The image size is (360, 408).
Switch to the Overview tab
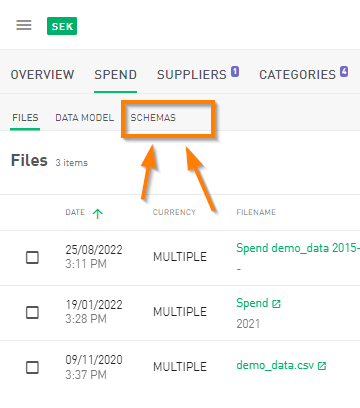42,75
